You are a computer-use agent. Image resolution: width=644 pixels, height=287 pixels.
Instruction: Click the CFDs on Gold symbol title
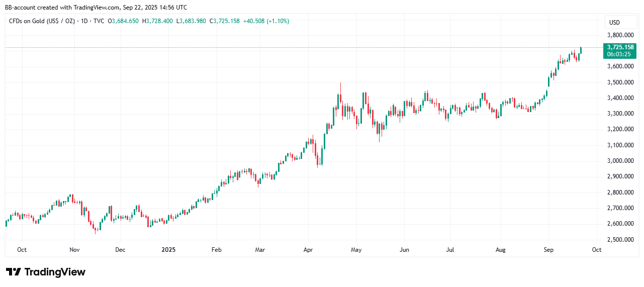42,21
